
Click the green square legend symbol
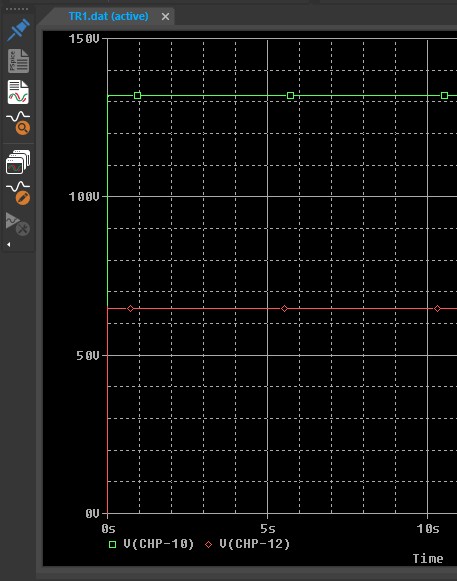click(112, 544)
